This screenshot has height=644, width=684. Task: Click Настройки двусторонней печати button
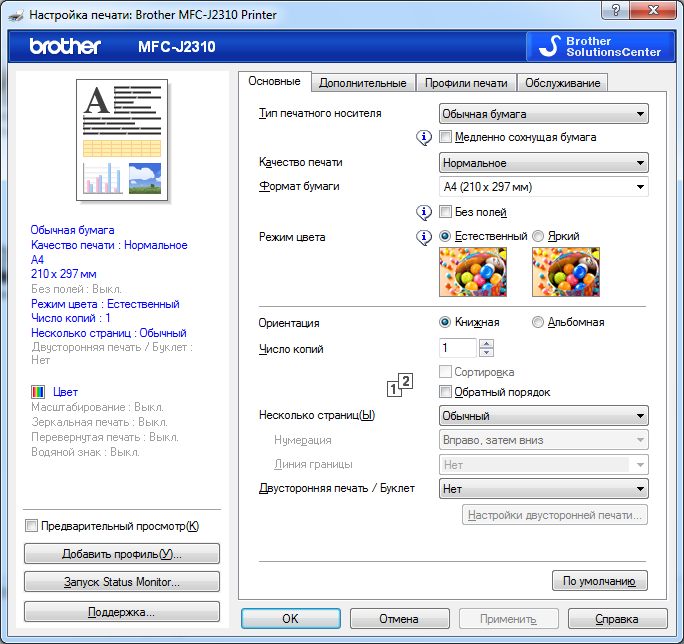[x=555, y=515]
